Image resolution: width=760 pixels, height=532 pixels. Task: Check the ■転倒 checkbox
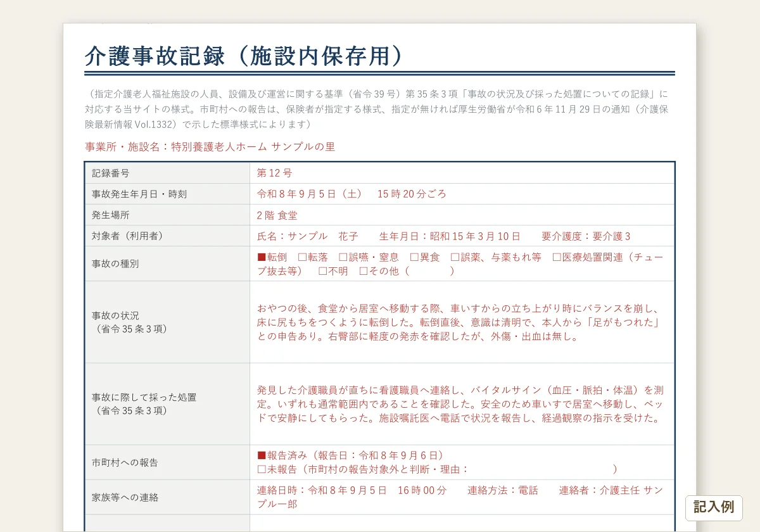tap(262, 257)
